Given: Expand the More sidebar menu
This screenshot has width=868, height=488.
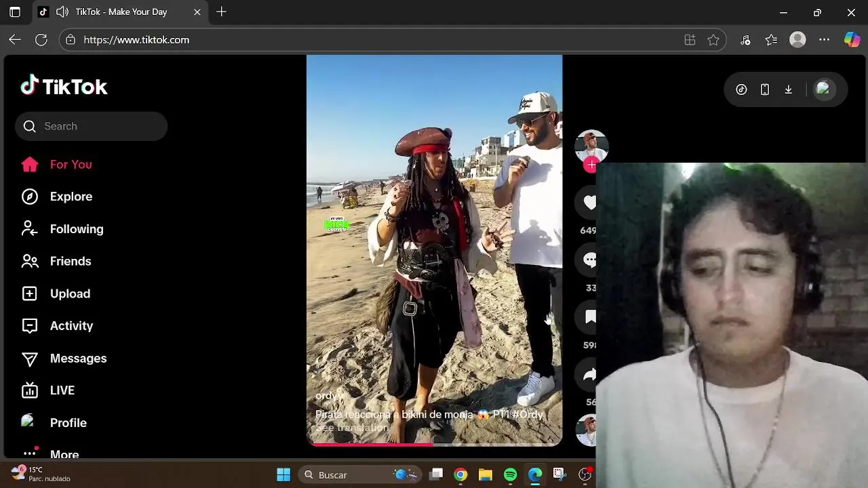Looking at the screenshot, I should coord(50,453).
